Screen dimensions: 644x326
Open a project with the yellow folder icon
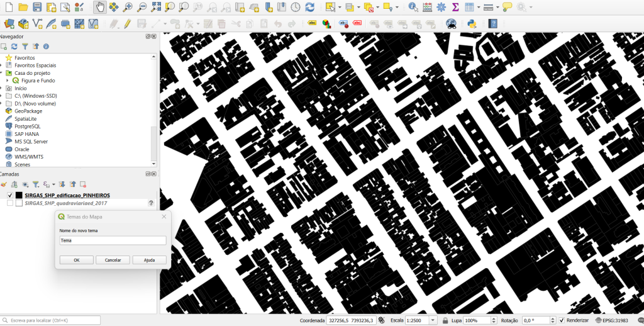23,7
